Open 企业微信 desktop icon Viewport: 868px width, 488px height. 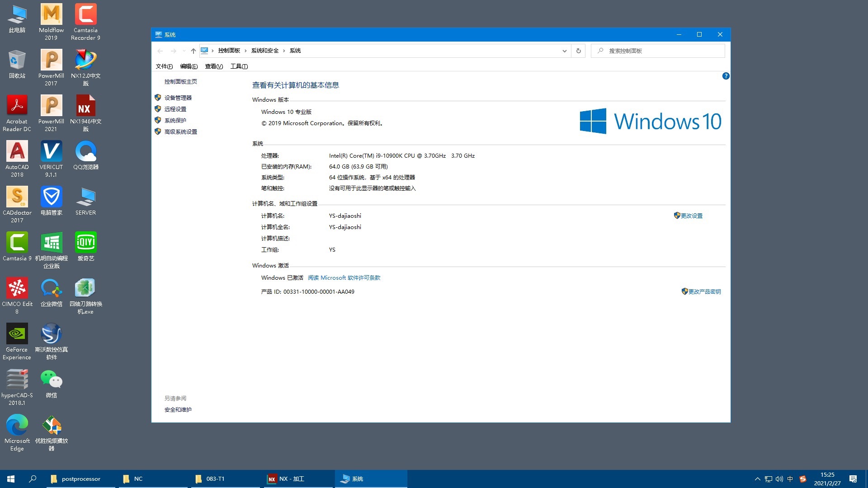pyautogui.click(x=51, y=292)
